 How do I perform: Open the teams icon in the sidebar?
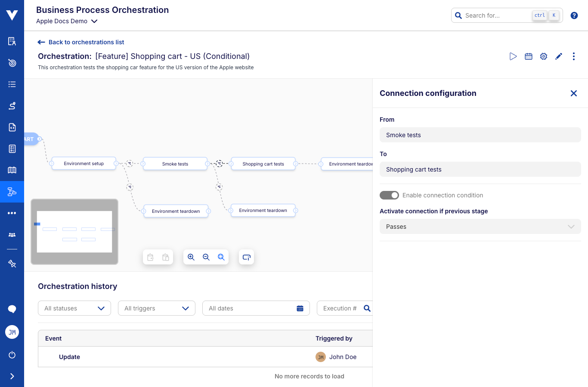pyautogui.click(x=12, y=234)
